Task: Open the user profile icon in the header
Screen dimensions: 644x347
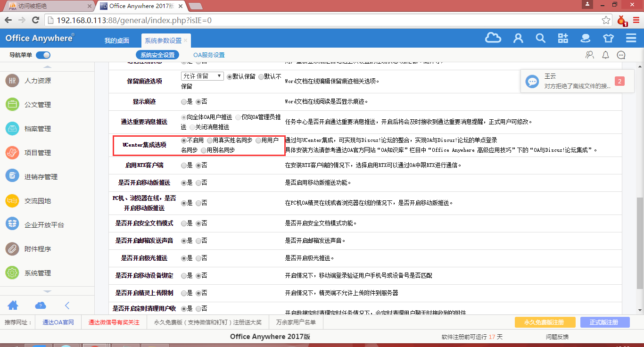Action: point(518,38)
